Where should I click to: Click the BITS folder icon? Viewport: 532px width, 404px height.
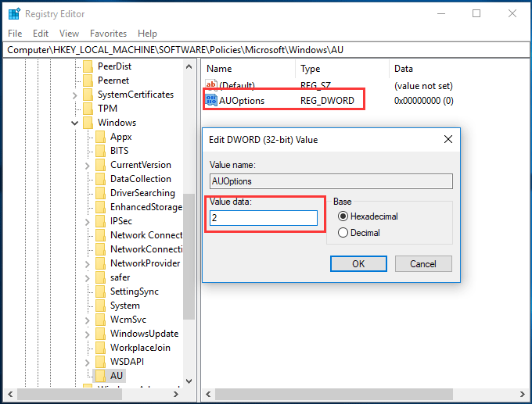100,151
